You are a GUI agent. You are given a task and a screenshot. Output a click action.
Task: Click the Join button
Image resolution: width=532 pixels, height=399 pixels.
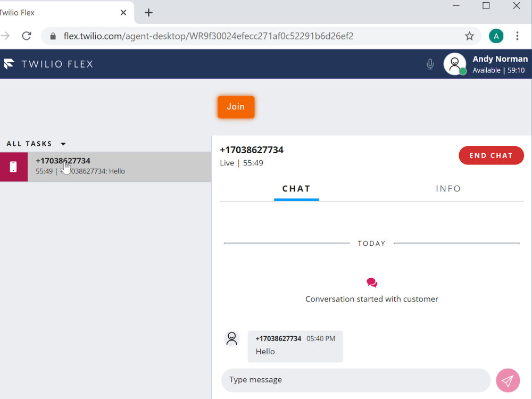click(236, 106)
